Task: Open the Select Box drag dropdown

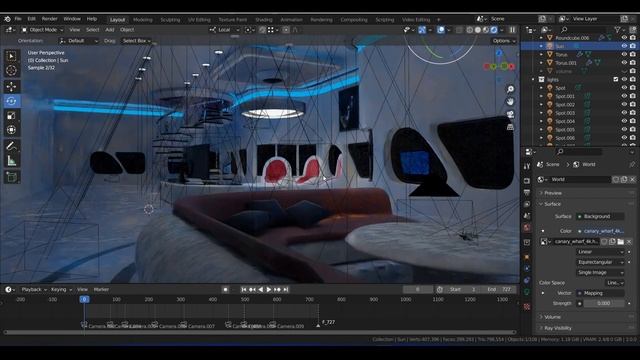Action: click(137, 41)
